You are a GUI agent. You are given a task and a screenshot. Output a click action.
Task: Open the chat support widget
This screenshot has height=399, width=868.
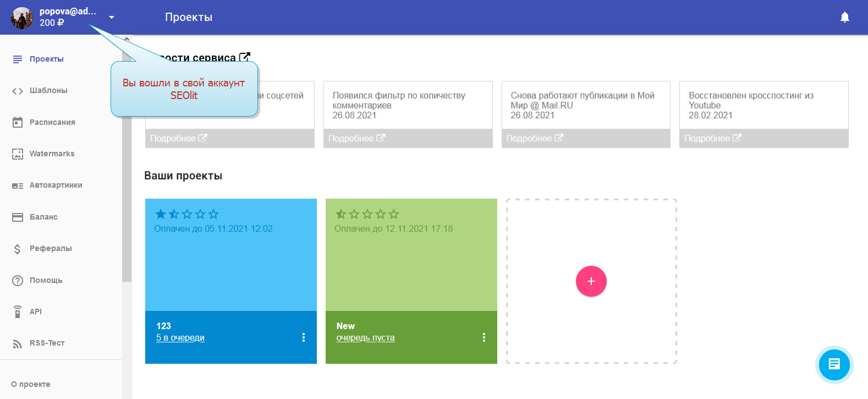pyautogui.click(x=834, y=364)
